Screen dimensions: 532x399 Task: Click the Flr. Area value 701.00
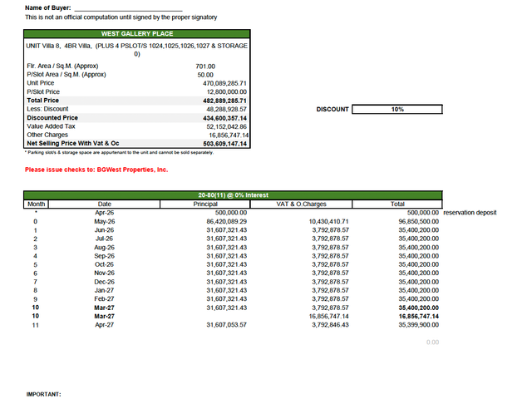point(205,66)
